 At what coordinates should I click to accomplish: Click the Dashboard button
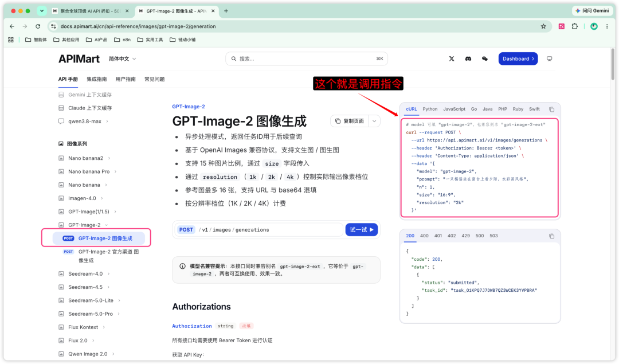(x=518, y=59)
